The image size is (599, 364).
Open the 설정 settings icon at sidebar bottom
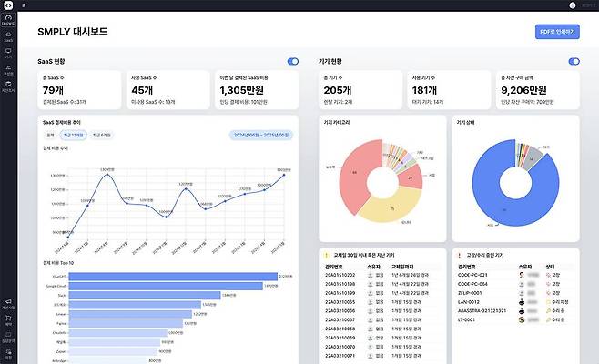tap(8, 353)
